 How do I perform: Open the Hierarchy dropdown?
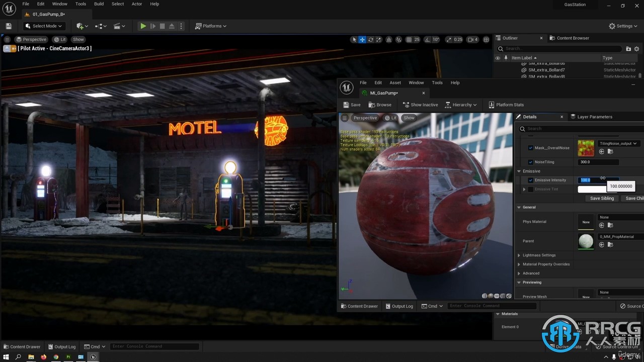point(461,105)
